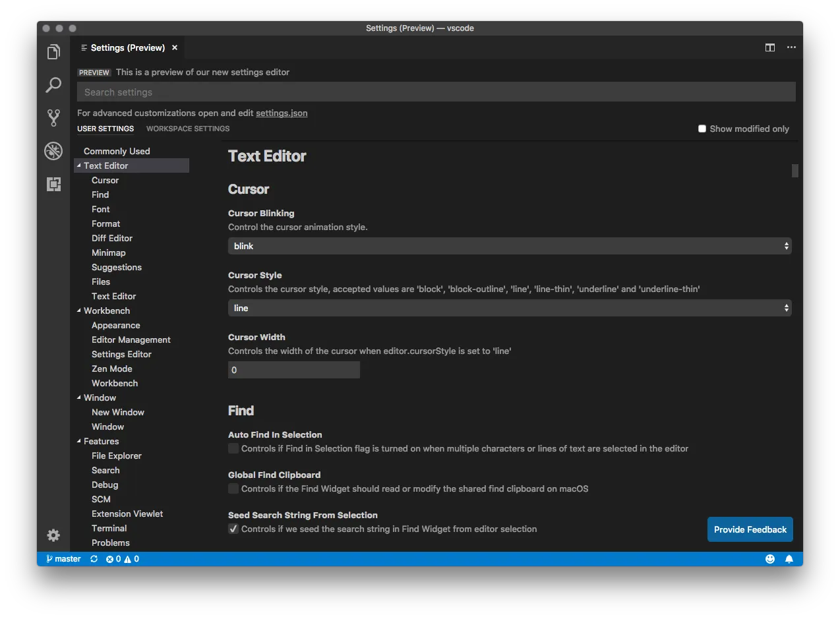Image resolution: width=840 pixels, height=619 pixels.
Task: Enable Auto Find In Selection checkbox
Action: pos(233,448)
